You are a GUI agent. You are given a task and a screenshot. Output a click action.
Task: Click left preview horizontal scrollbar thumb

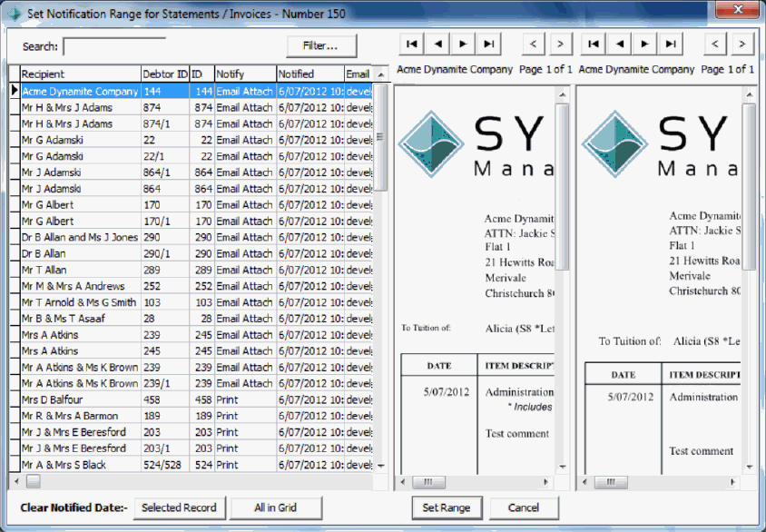click(428, 482)
